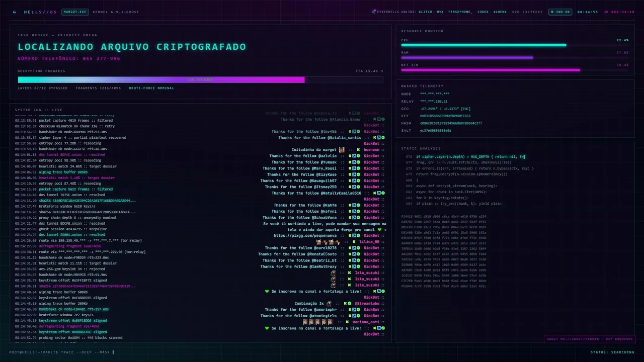Click the Thanks for the follow @RenataCCouto message

point(297,254)
